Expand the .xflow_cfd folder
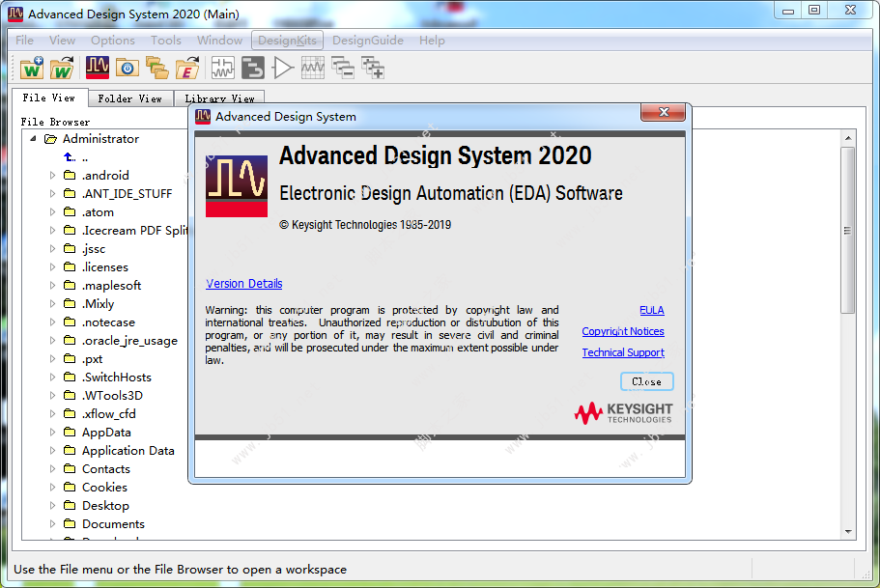The height and width of the screenshot is (588, 880). (x=52, y=413)
